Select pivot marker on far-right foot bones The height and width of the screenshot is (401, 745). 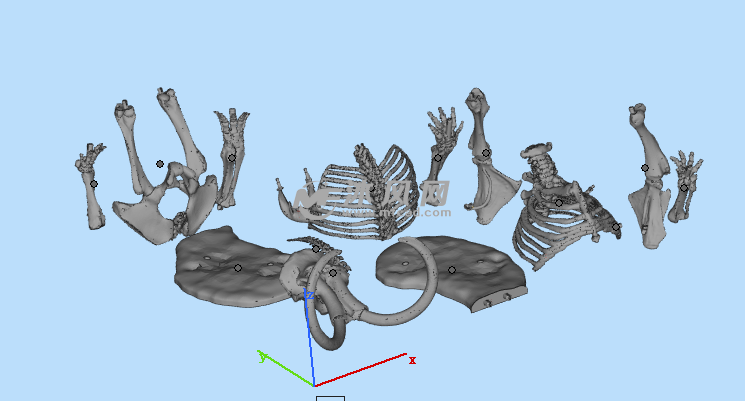[684, 187]
